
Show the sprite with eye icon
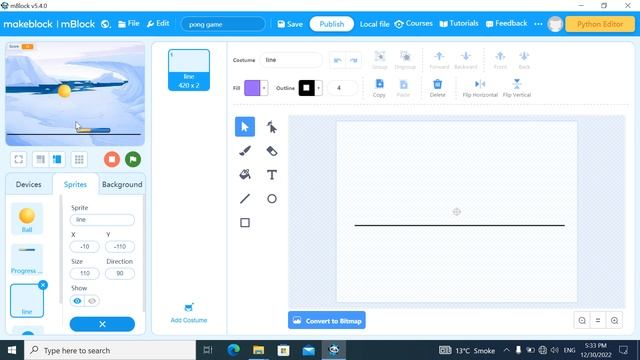tap(77, 301)
